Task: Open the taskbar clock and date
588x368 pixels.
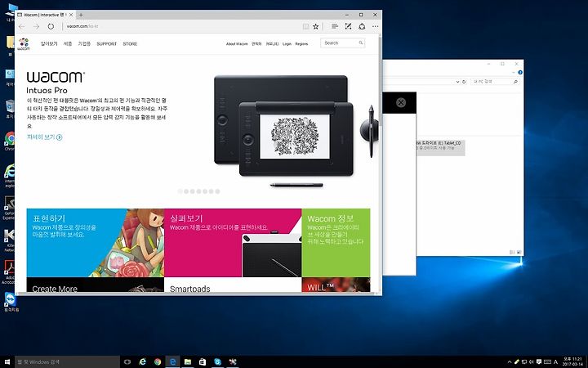Action: (x=572, y=362)
